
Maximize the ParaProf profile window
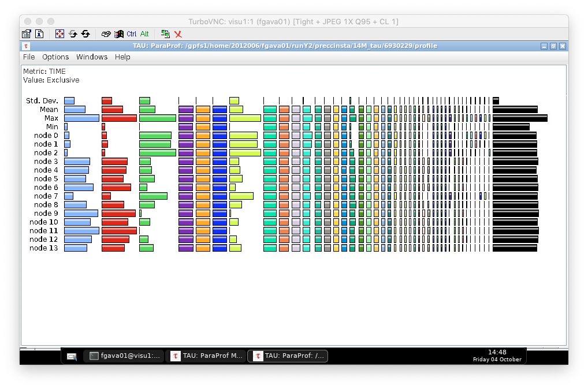pos(553,46)
